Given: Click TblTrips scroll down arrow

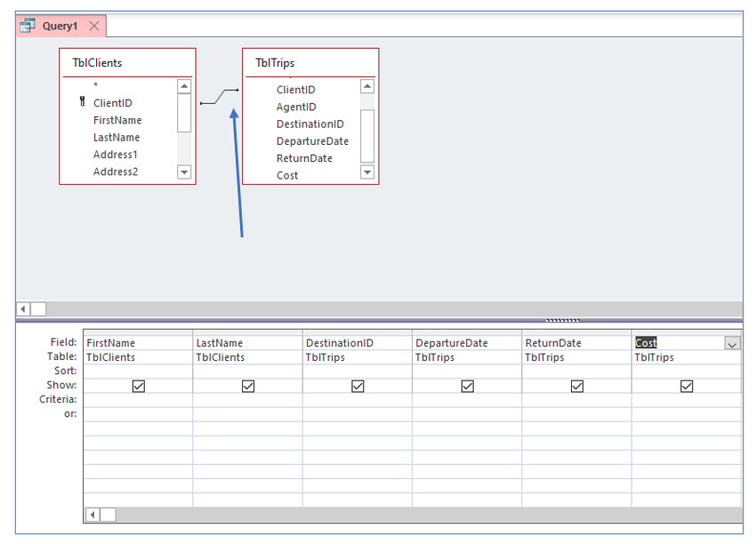Looking at the screenshot, I should click(x=367, y=172).
